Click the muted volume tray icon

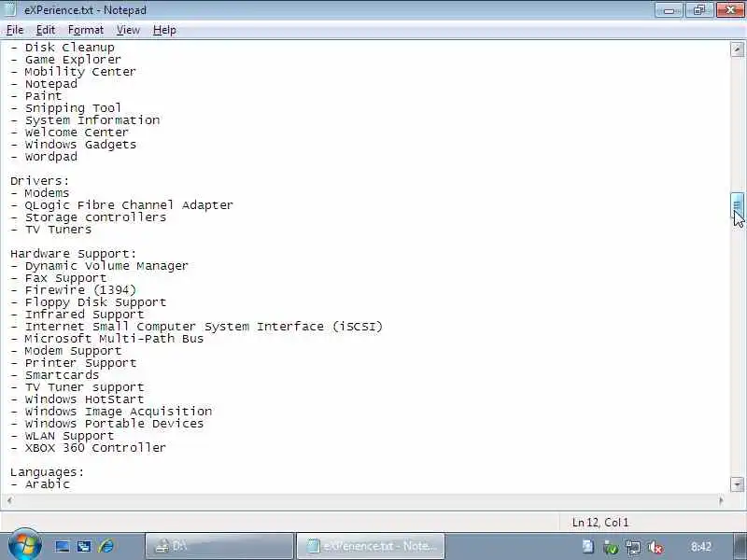tap(656, 547)
